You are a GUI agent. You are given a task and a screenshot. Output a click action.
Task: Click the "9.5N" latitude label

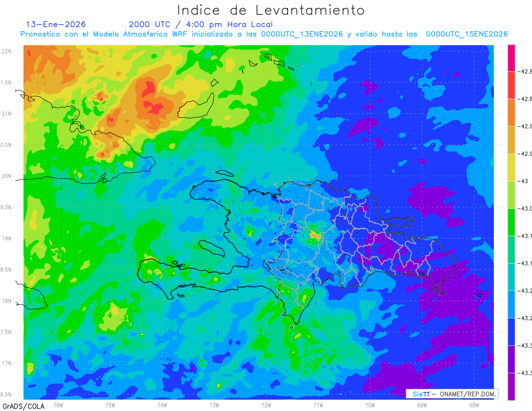(7, 207)
